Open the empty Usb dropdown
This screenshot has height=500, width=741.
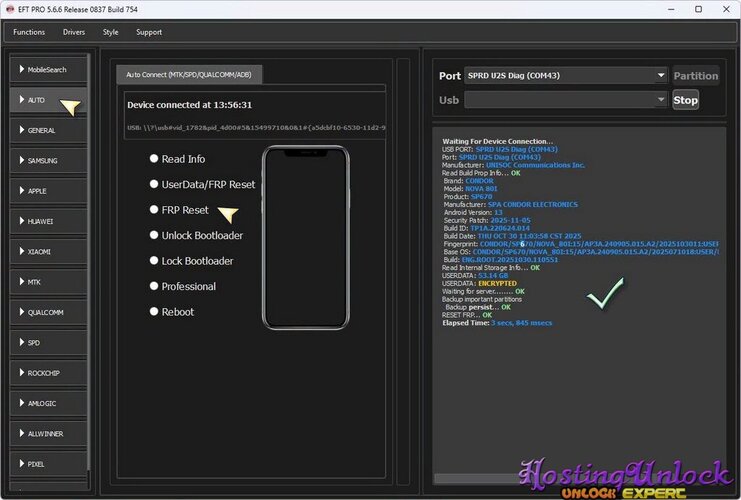566,100
